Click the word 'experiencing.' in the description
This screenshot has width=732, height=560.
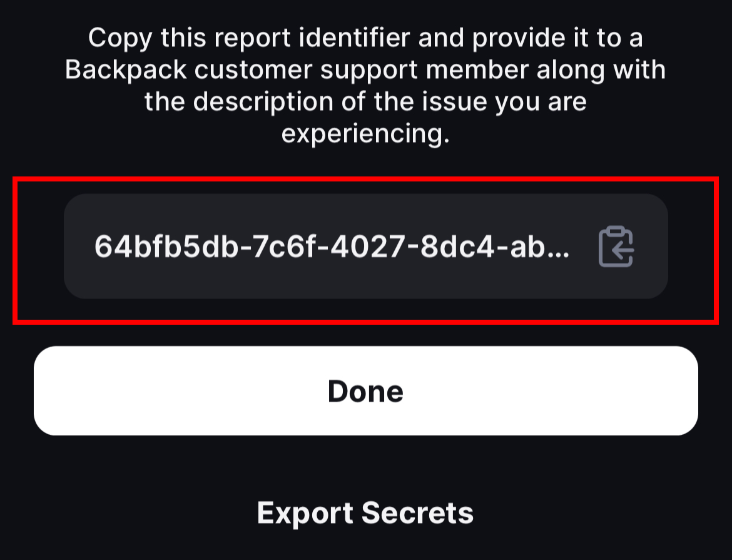(x=365, y=134)
